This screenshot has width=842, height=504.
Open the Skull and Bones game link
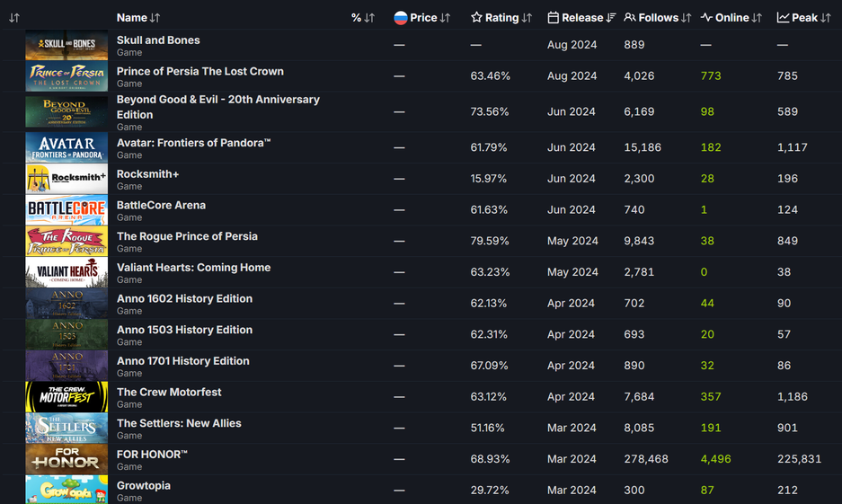pos(158,40)
